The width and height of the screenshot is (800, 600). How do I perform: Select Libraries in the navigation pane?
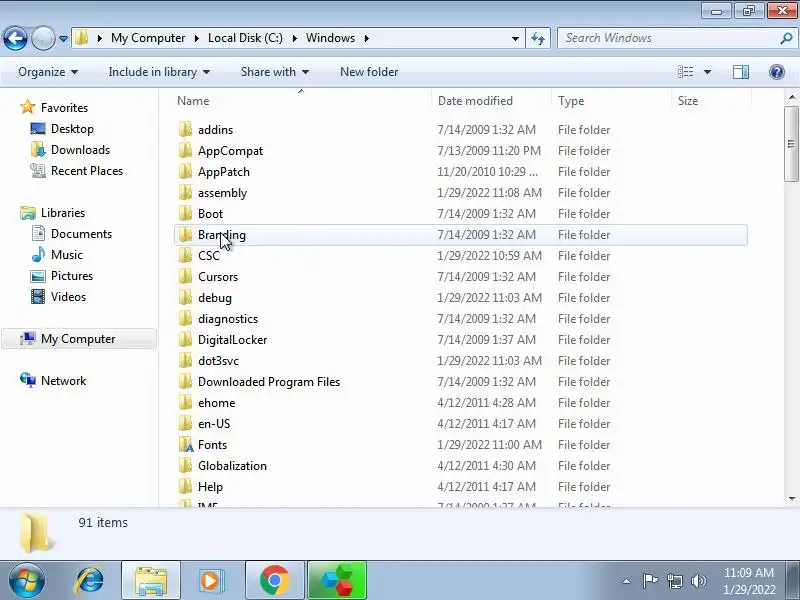click(x=63, y=213)
